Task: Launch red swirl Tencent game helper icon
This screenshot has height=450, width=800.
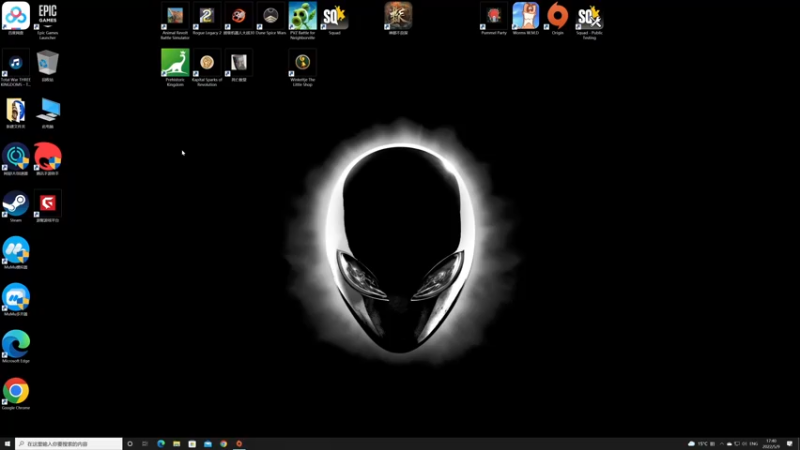Action: point(47,159)
